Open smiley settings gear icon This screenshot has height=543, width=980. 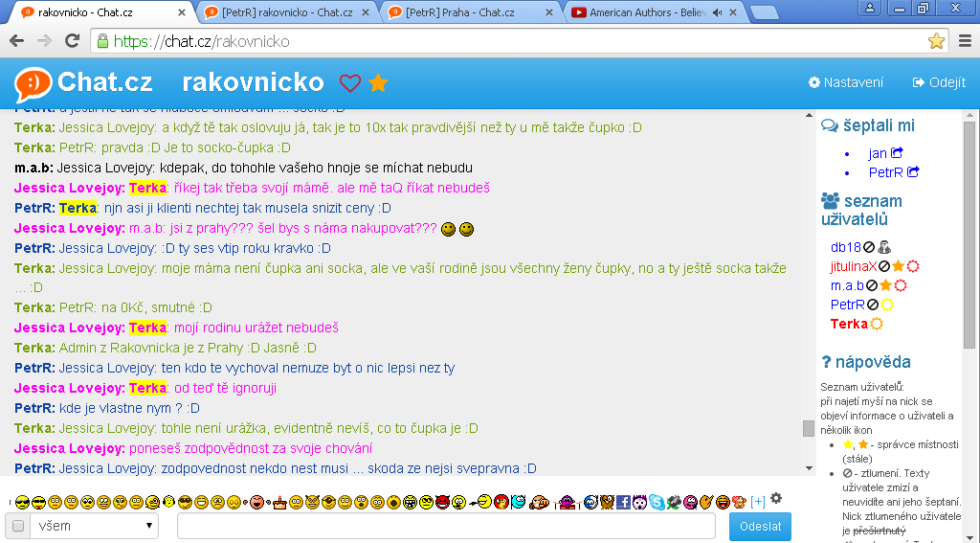(776, 499)
